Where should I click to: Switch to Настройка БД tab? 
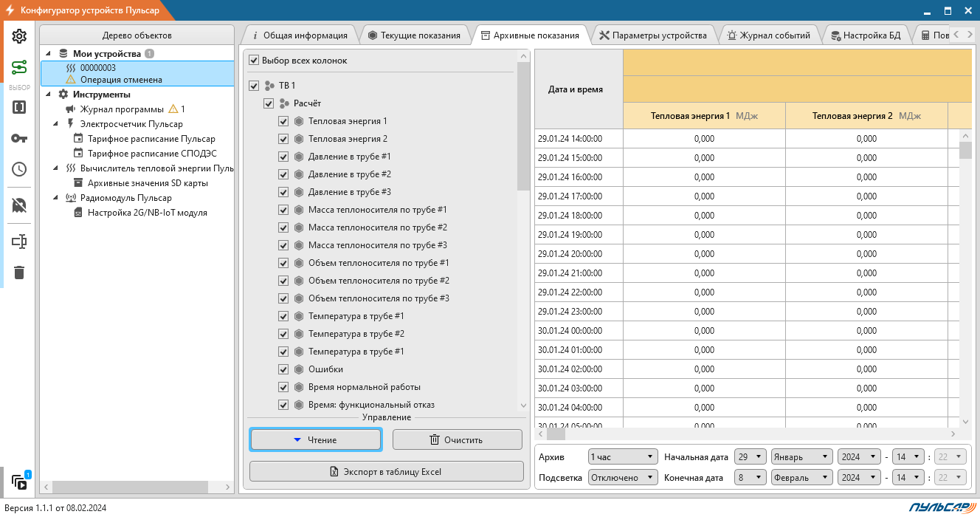pyautogui.click(x=866, y=35)
